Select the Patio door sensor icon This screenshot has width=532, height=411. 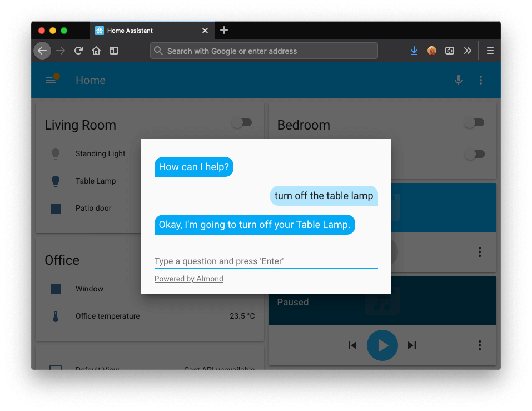pyautogui.click(x=55, y=207)
